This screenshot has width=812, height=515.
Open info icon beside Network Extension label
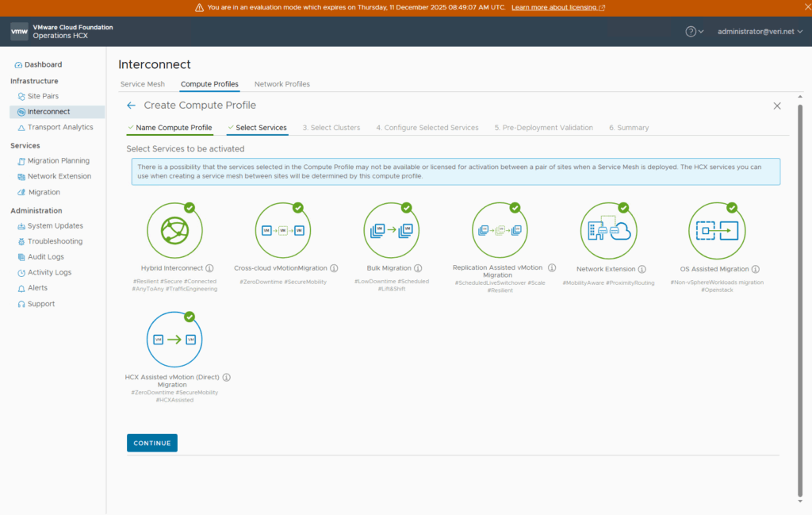tap(642, 269)
